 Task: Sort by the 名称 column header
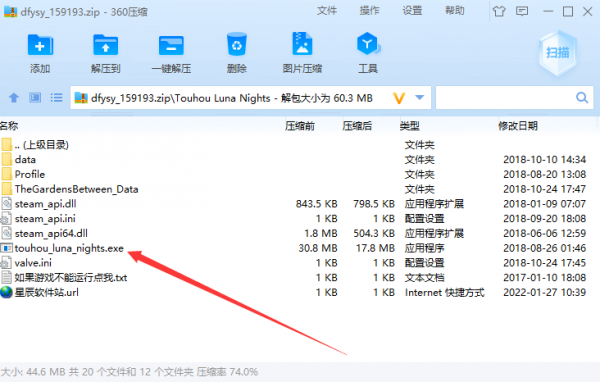click(9, 126)
